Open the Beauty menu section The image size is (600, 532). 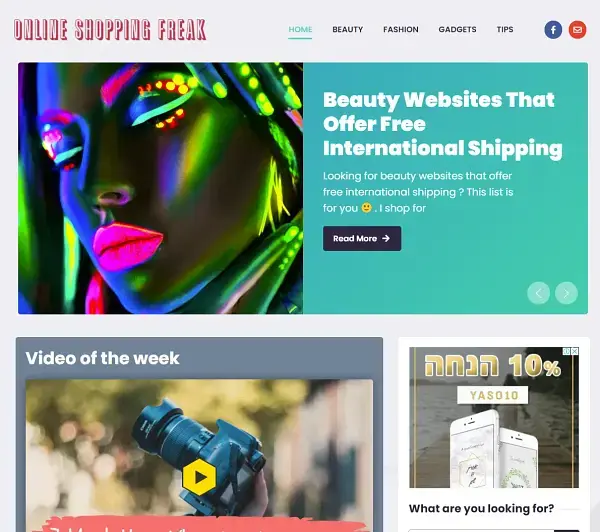pyautogui.click(x=347, y=29)
